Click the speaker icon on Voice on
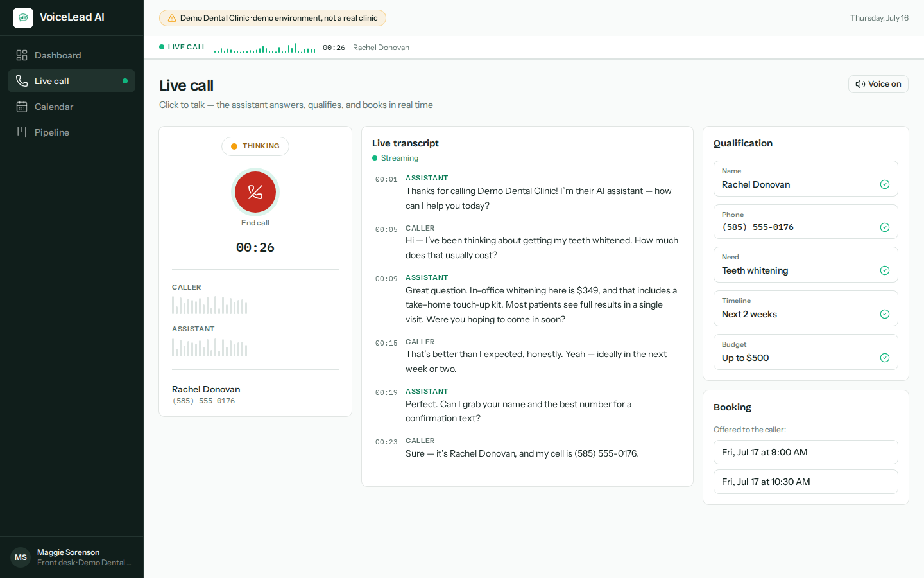 click(860, 84)
